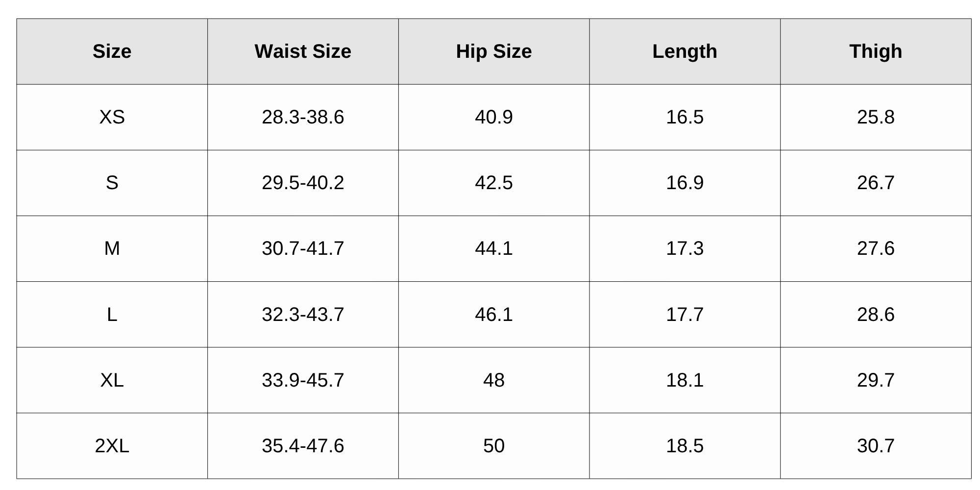The image size is (980, 490).
Task: Select length value 18.5
Action: 685,446
